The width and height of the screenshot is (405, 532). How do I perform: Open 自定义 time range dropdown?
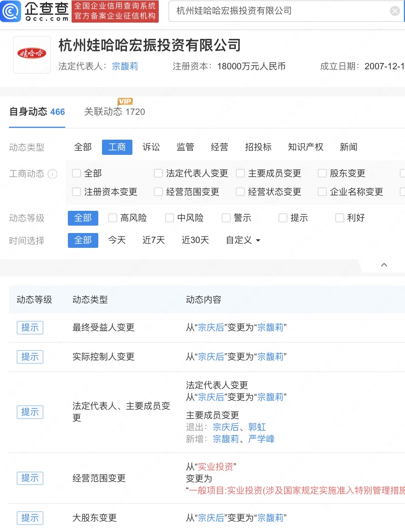tap(243, 240)
